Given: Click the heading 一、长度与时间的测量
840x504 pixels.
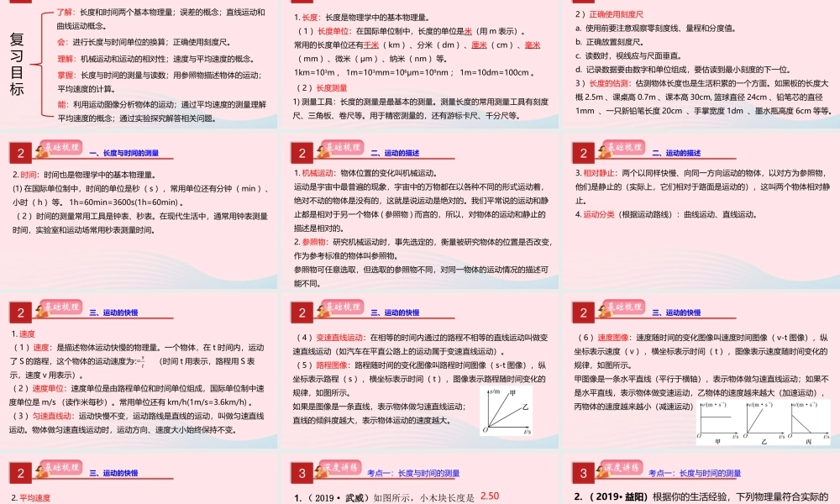Looking at the screenshot, I should [x=124, y=153].
